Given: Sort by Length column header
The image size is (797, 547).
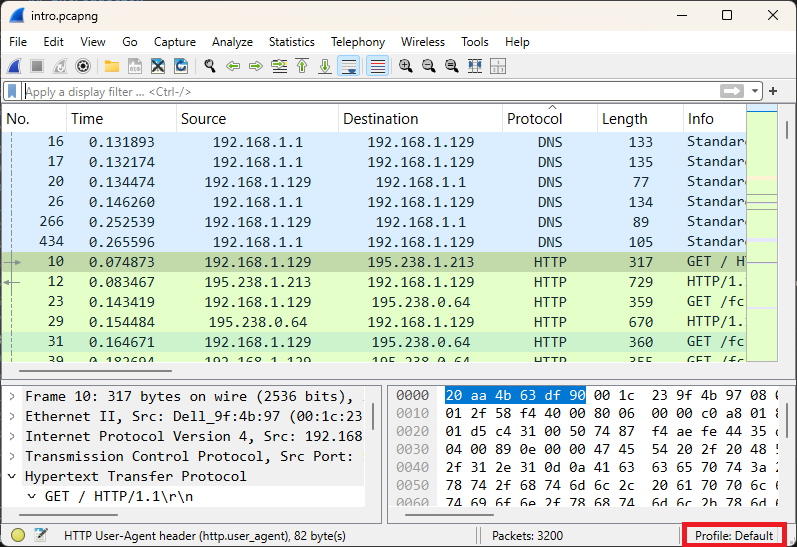Looking at the screenshot, I should 640,118.
